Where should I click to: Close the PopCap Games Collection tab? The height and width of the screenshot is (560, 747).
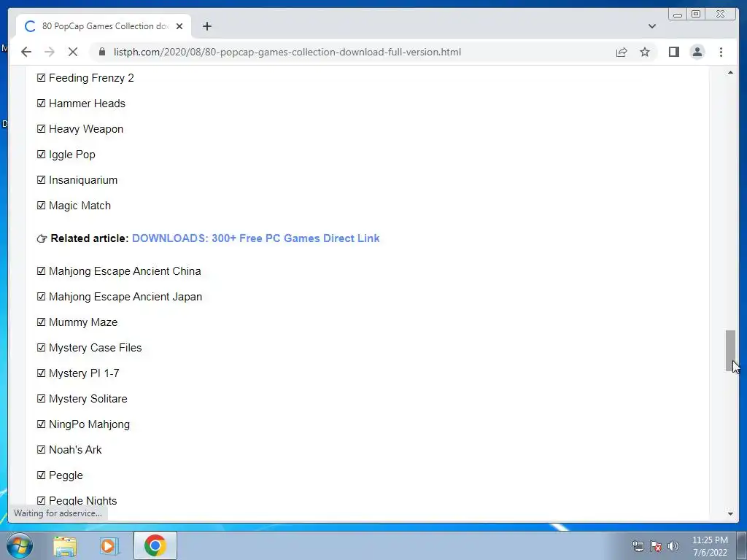179,26
